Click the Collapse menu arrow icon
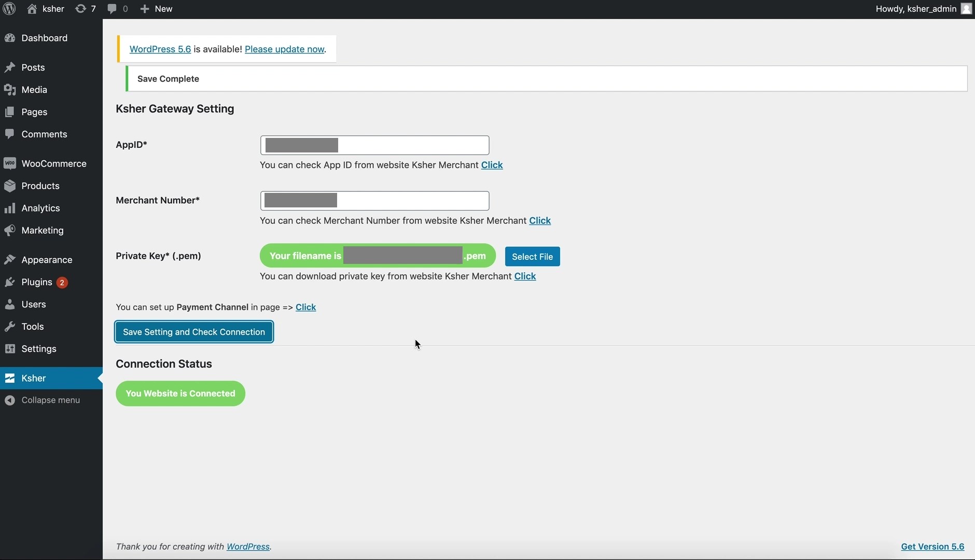 pyautogui.click(x=10, y=400)
